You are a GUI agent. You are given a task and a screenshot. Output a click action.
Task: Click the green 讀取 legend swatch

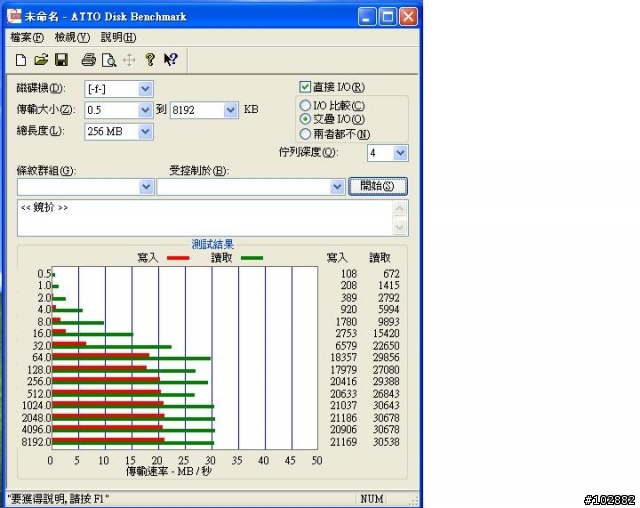click(252, 258)
